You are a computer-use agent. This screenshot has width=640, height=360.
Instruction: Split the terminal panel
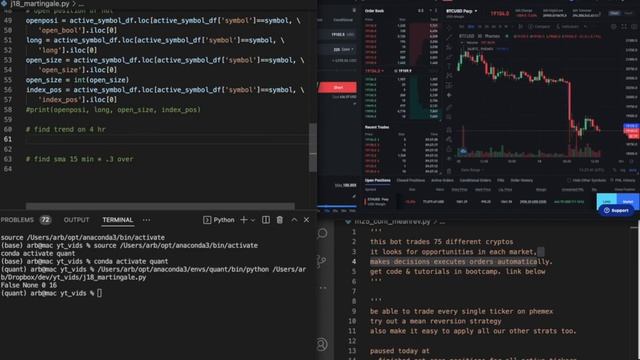coord(266,220)
